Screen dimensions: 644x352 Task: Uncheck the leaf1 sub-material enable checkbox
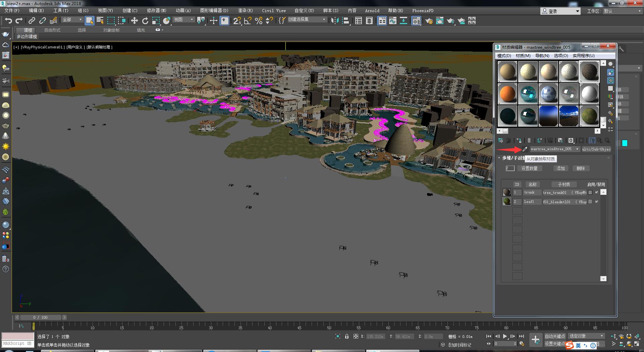tap(596, 202)
